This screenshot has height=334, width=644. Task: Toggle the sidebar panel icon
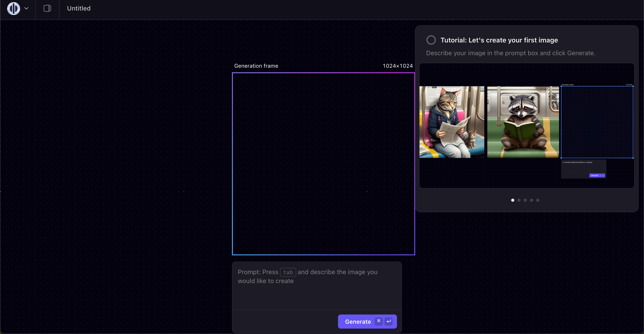click(x=47, y=8)
